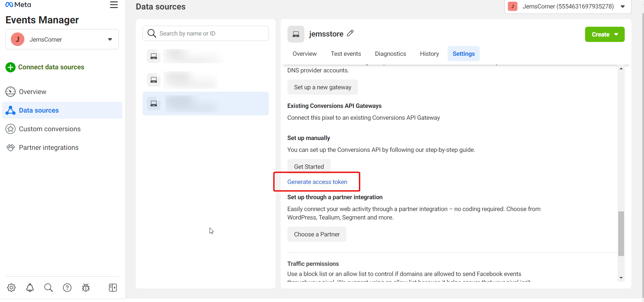Toggle the sidebar panel layout icon
This screenshot has width=644, height=302.
click(113, 287)
